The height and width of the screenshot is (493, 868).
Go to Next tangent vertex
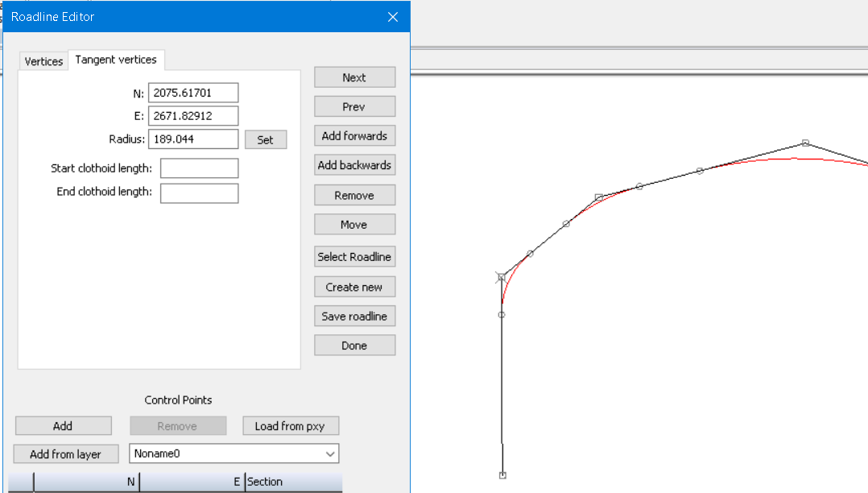click(354, 77)
